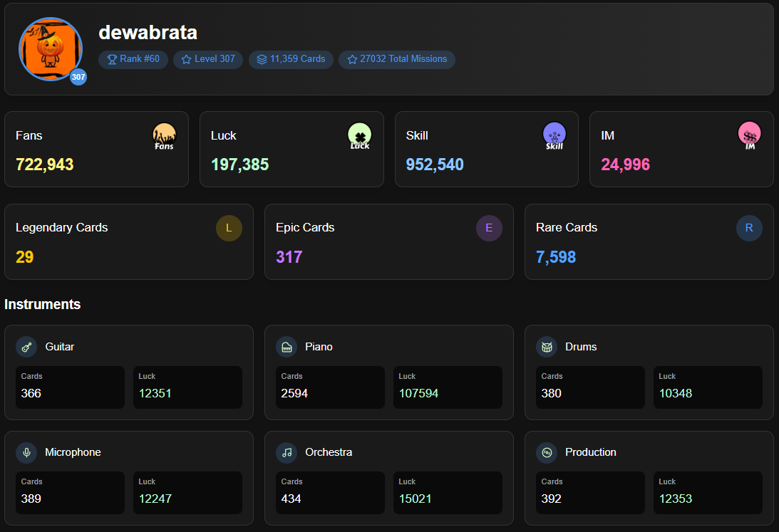Select the Guitar instrument icon
This screenshot has height=532, width=779.
point(26,347)
